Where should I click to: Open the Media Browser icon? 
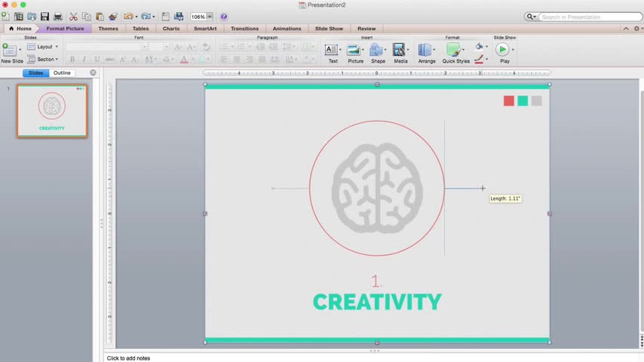[179, 17]
